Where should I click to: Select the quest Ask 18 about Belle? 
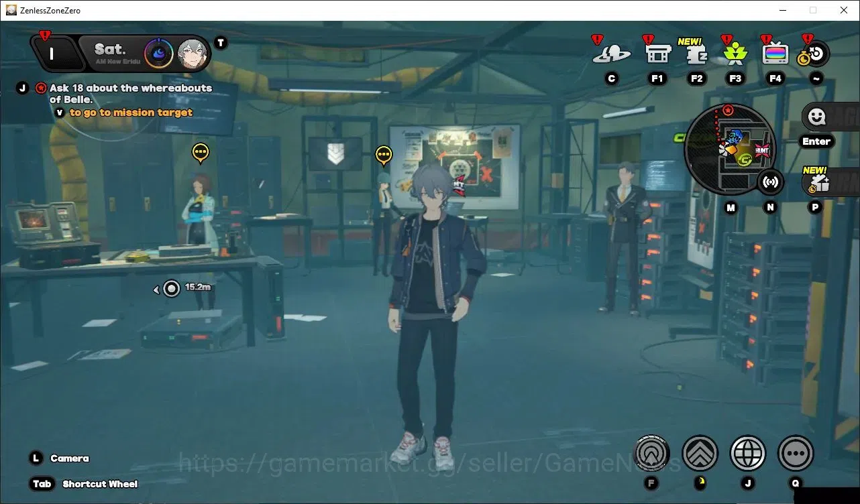click(x=130, y=93)
